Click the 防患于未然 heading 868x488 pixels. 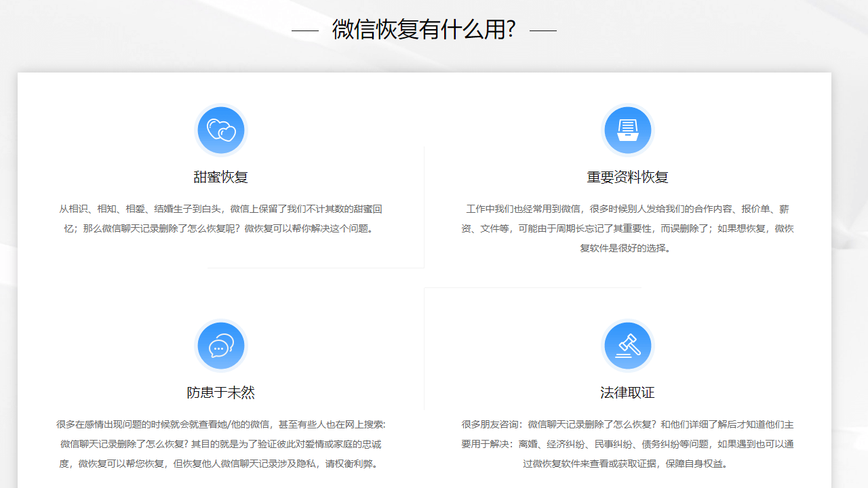coord(220,392)
